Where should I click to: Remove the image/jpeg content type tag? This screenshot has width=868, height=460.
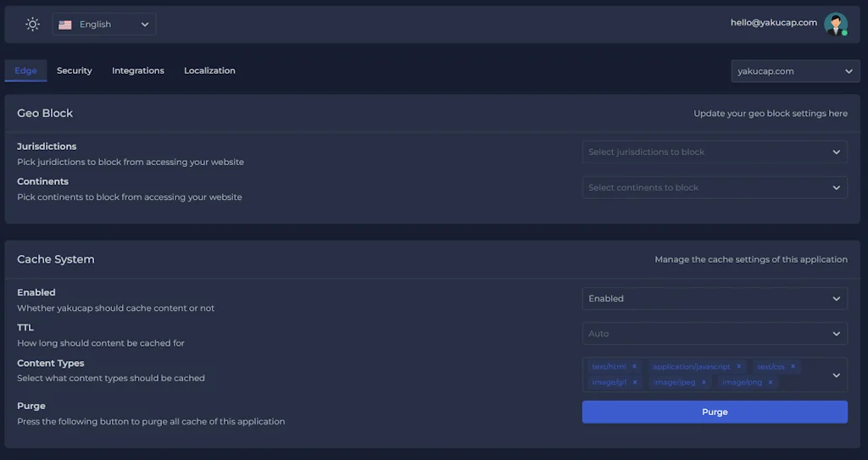[x=704, y=382]
